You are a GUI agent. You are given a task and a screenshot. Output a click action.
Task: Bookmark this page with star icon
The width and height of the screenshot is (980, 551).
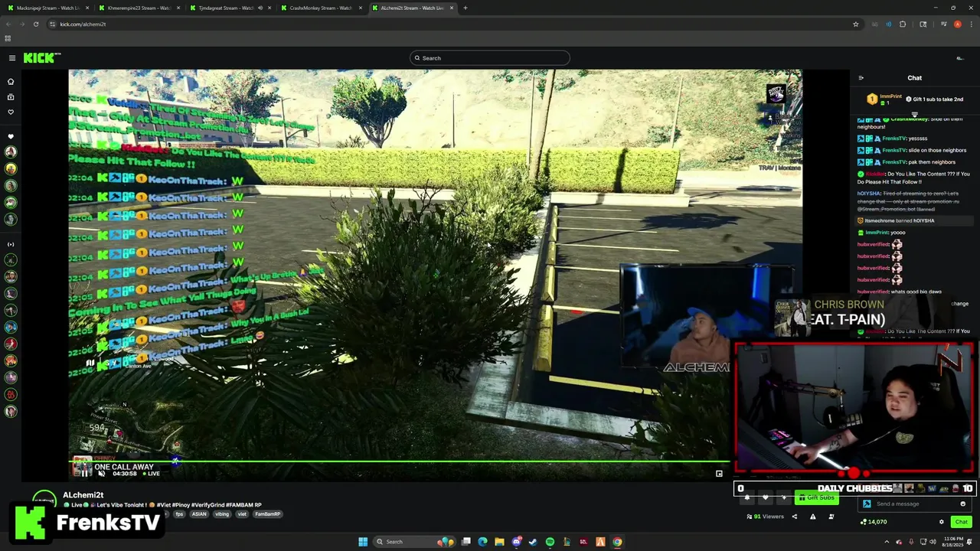(x=855, y=24)
